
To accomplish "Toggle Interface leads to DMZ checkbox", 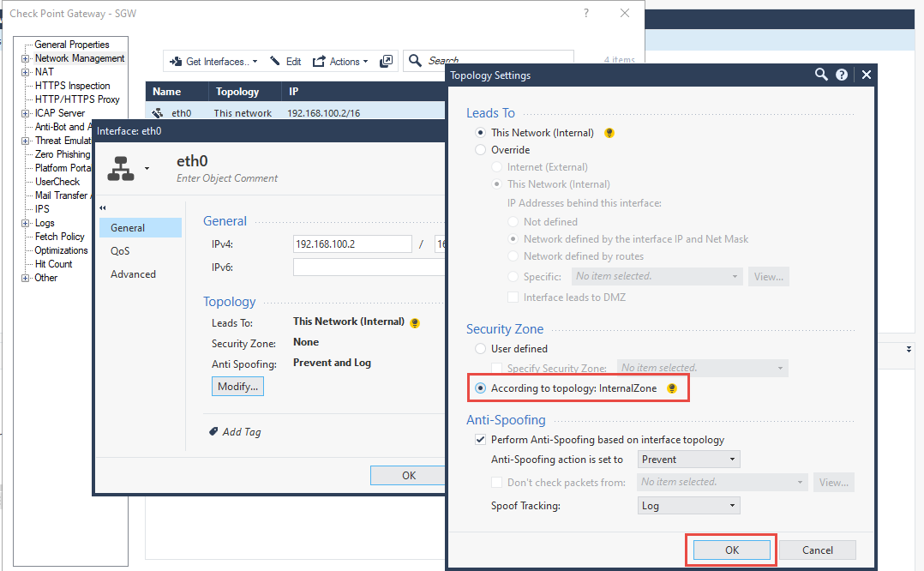I will [x=513, y=297].
